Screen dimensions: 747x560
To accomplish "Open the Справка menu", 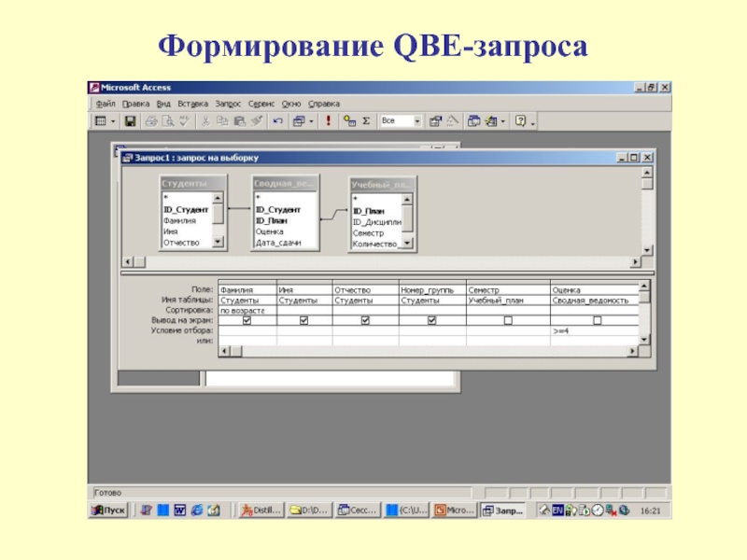I will tap(323, 104).
